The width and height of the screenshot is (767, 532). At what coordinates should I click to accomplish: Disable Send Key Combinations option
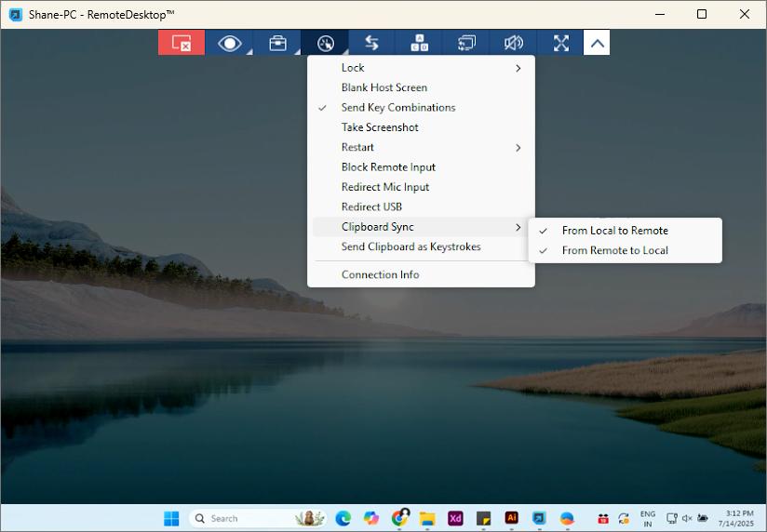(x=397, y=108)
